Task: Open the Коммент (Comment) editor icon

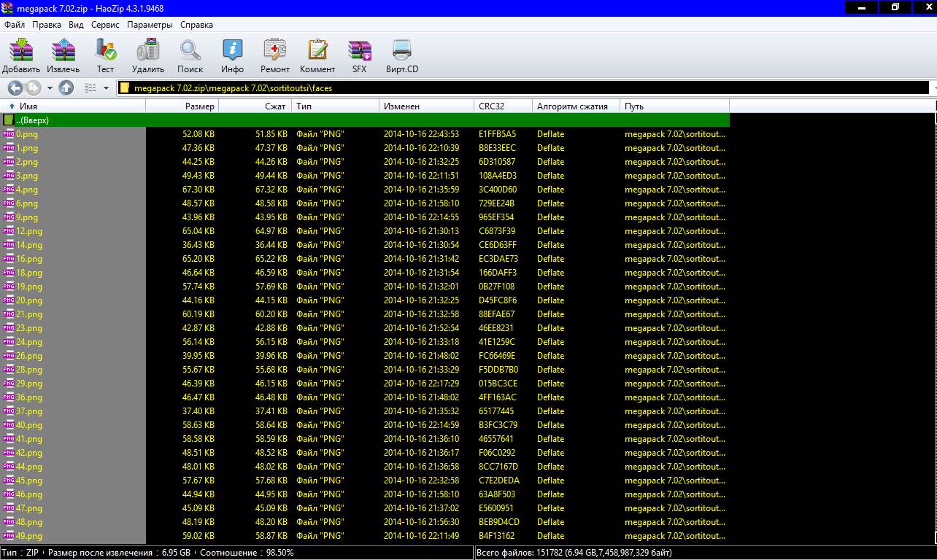Action: tap(317, 51)
